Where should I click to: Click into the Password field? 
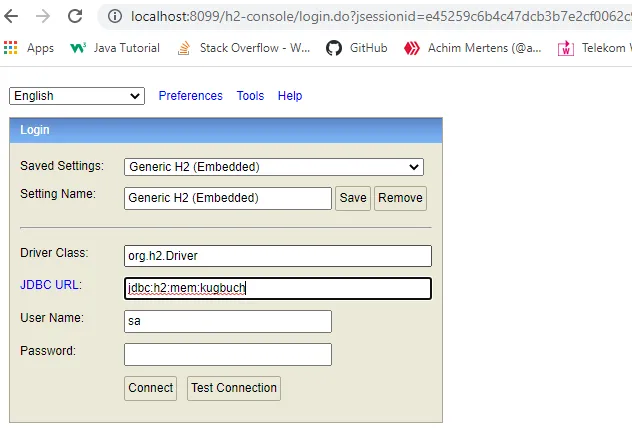coord(228,354)
